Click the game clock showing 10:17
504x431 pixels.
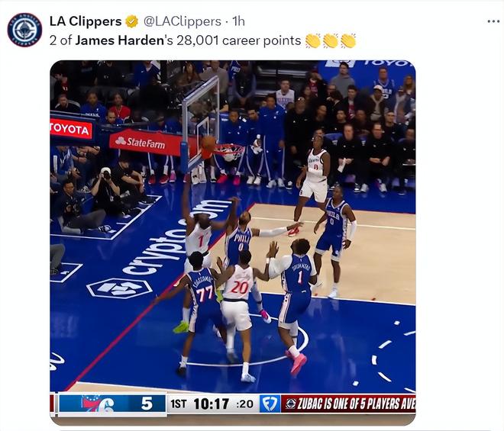point(212,404)
